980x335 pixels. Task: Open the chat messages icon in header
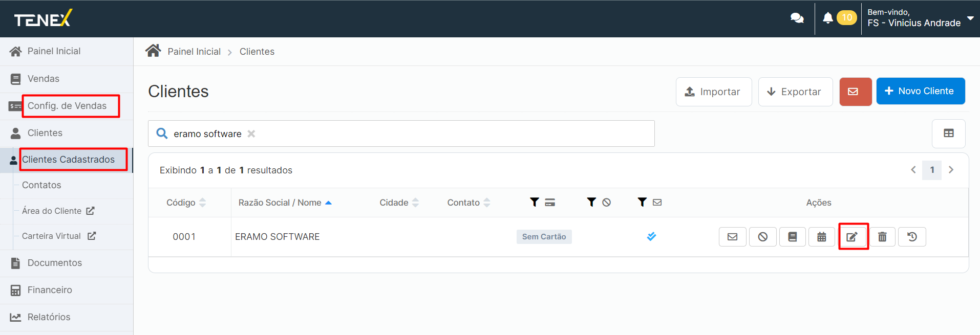coord(797,18)
